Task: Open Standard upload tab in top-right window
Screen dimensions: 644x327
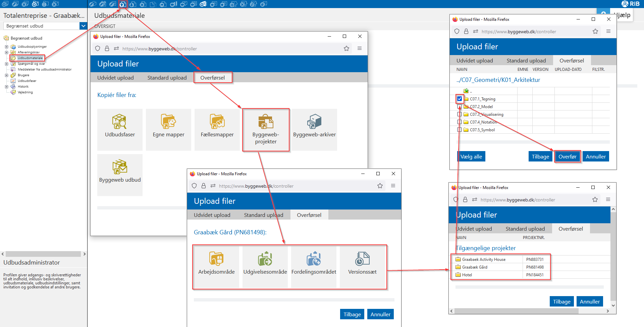Action: (526, 60)
